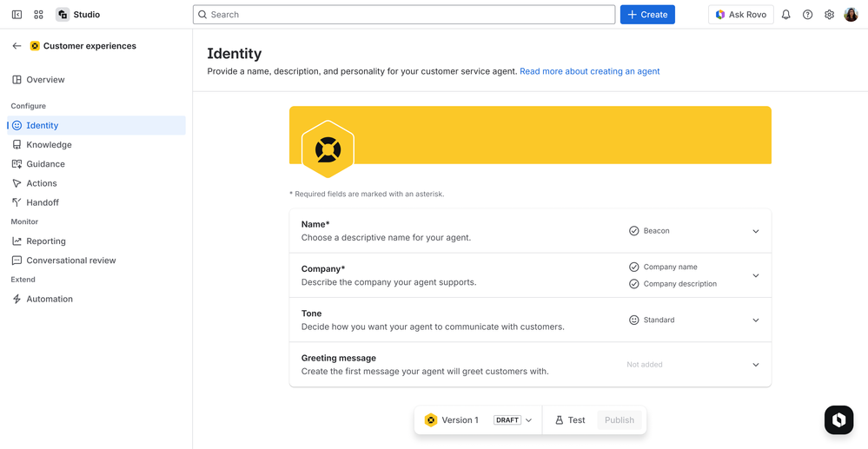Viewport: 868px width, 449px height.
Task: Expand the Company section chevron
Action: (755, 275)
